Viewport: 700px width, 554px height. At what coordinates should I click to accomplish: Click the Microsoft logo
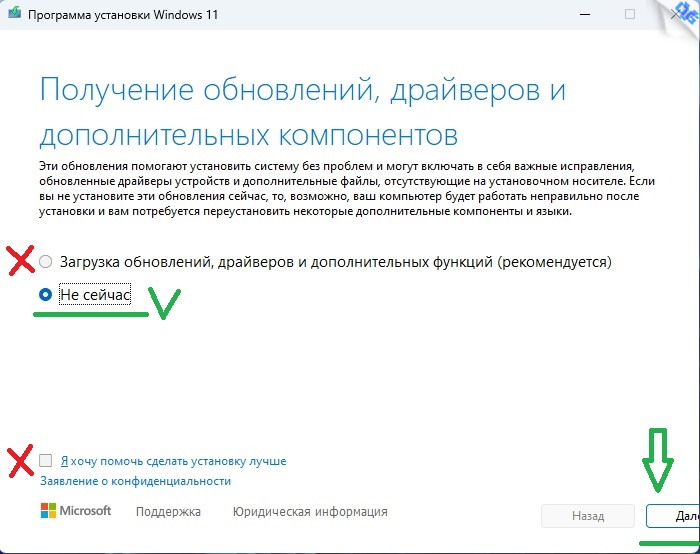point(76,511)
